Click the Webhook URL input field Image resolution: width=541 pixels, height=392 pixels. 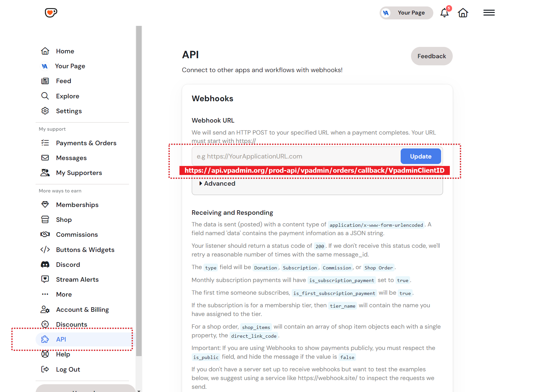[296, 157]
